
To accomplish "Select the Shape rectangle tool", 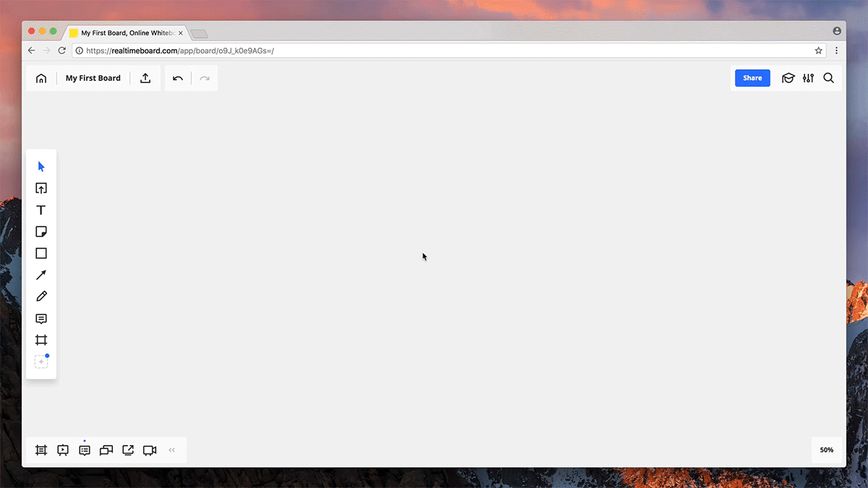I will 41,253.
